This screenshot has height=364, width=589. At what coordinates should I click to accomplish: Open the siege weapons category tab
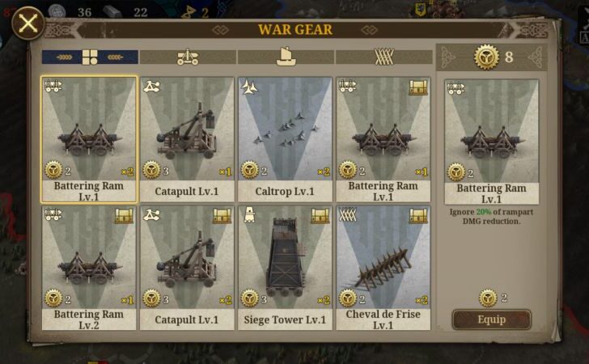[188, 57]
